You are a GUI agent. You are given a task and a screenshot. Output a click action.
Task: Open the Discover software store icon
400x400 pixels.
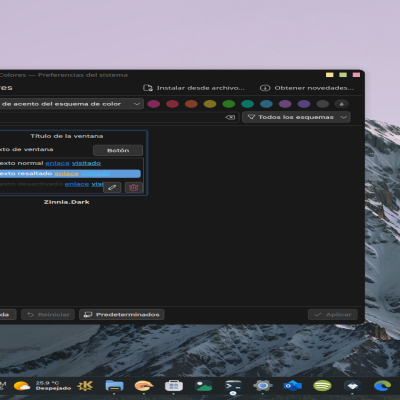click(x=174, y=386)
